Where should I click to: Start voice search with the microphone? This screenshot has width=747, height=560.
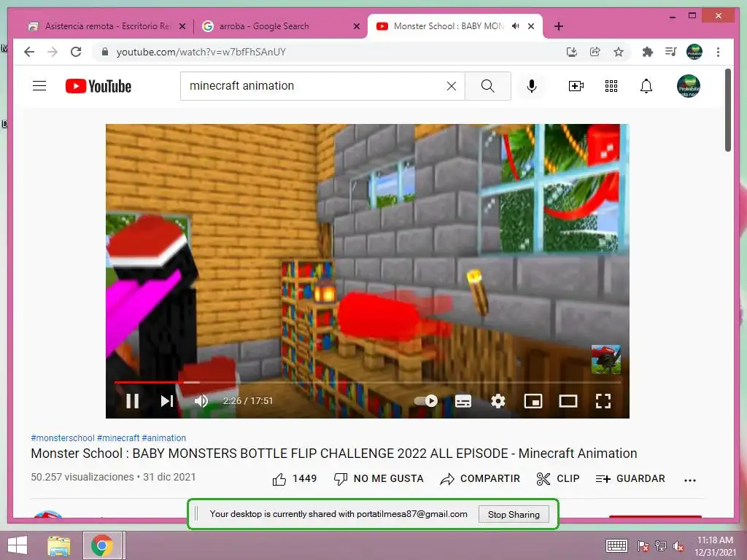point(532,86)
